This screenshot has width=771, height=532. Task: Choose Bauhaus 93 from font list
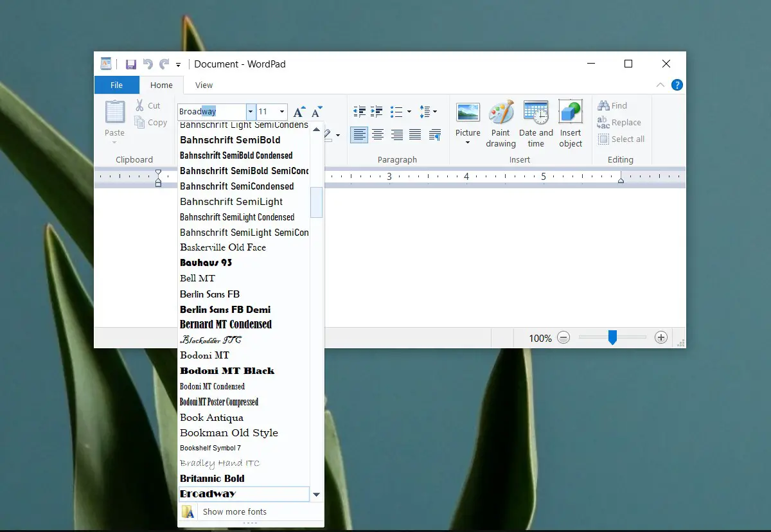click(206, 263)
